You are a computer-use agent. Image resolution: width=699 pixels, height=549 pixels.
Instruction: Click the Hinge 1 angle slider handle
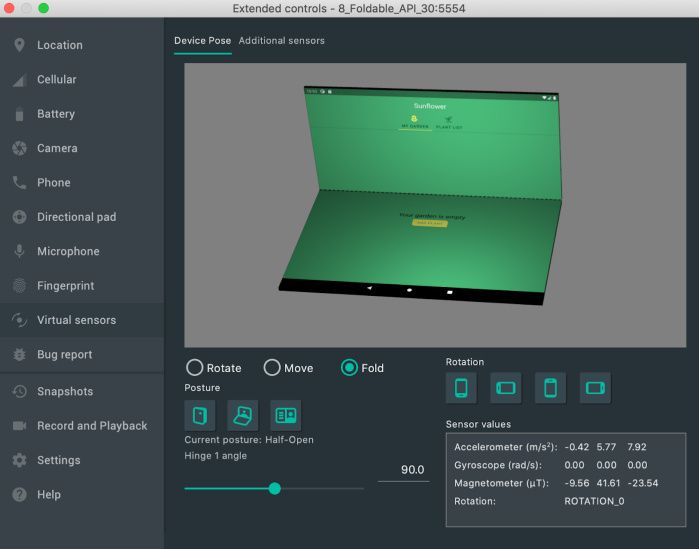coord(275,488)
